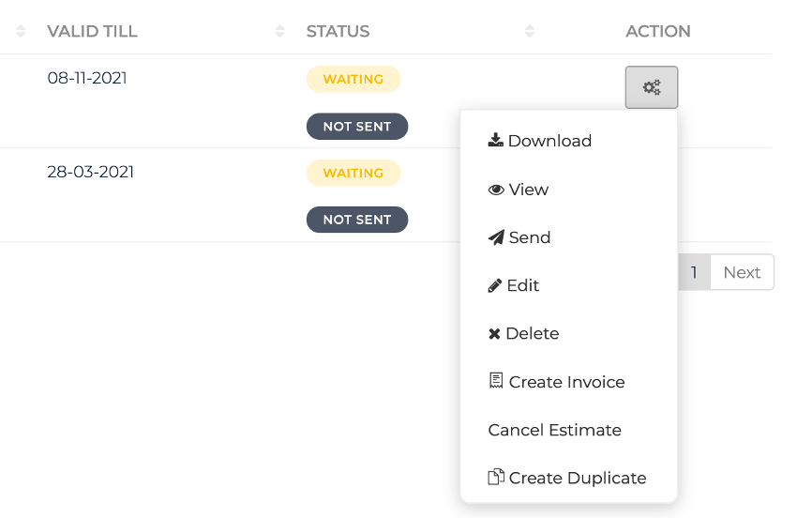
Task: Select page 1 in pagination
Action: tap(694, 272)
